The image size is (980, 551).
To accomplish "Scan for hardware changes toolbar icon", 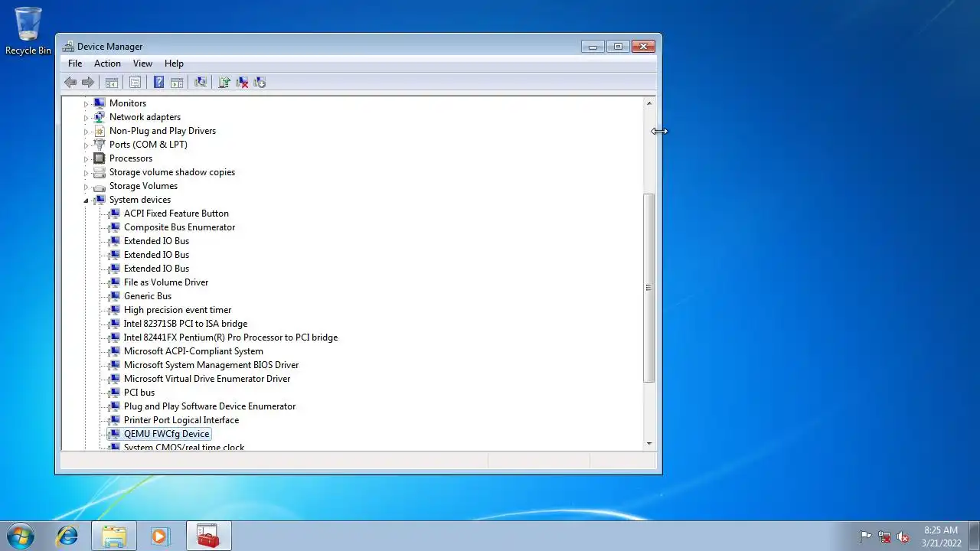I will coord(201,82).
